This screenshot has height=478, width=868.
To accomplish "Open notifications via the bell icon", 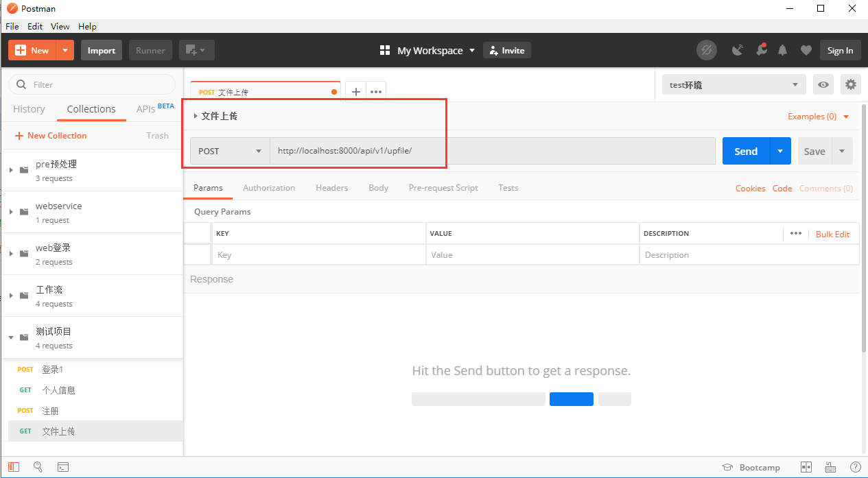I will pyautogui.click(x=782, y=49).
